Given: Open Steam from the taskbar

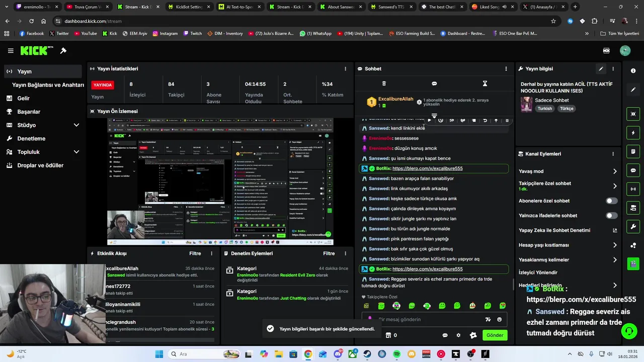Looking at the screenshot, I should [x=367, y=354].
